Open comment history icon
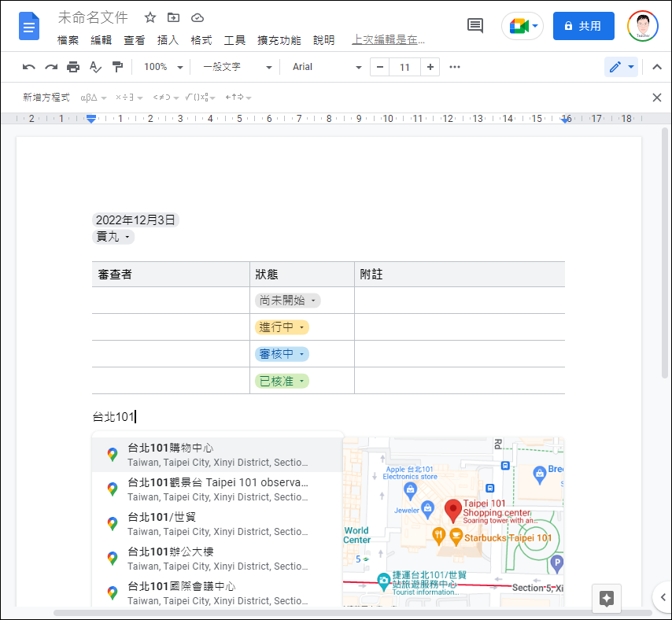This screenshot has width=672, height=620. tap(475, 26)
